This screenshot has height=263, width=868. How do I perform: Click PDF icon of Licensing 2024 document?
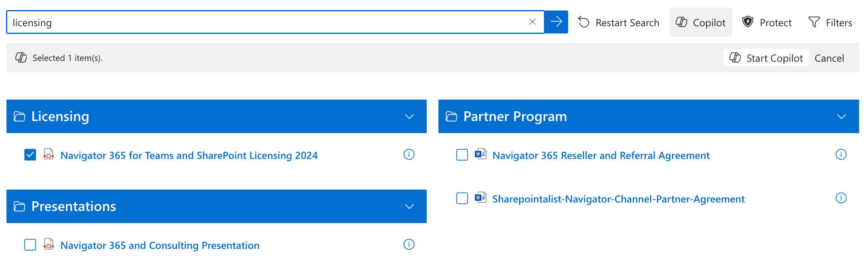[49, 154]
